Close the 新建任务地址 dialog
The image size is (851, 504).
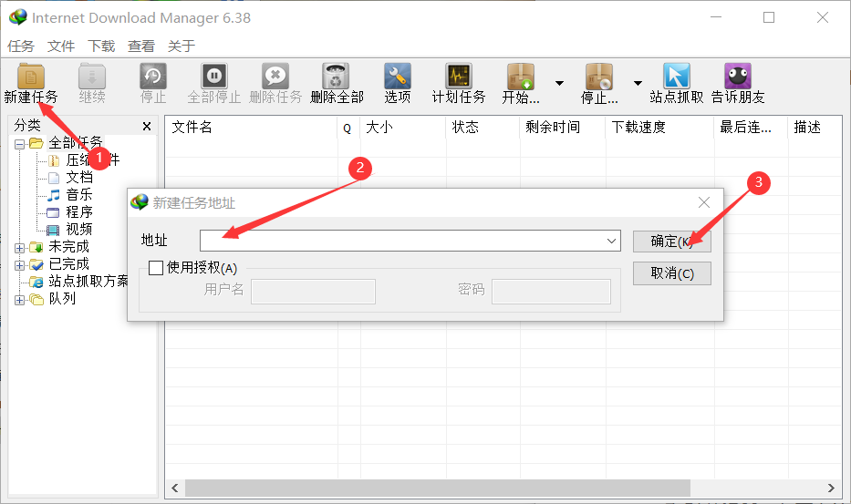[x=704, y=202]
